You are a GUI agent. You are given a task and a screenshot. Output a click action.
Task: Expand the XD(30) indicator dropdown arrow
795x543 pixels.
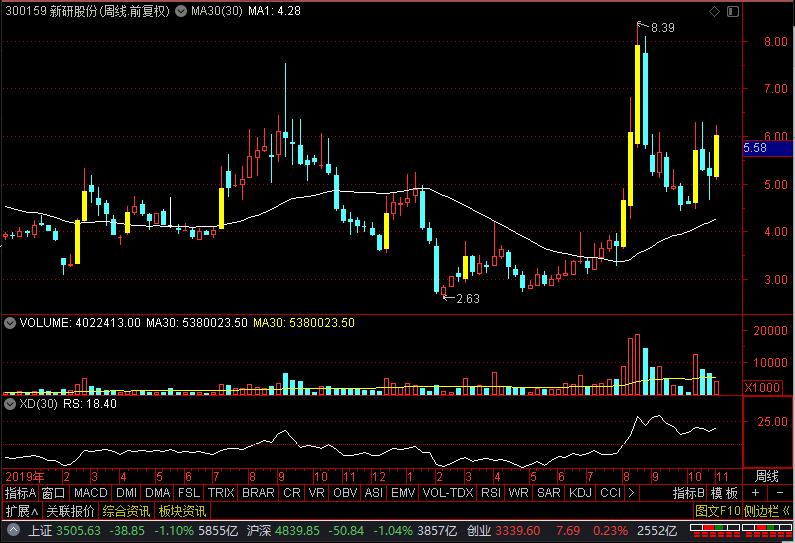click(x=8, y=404)
